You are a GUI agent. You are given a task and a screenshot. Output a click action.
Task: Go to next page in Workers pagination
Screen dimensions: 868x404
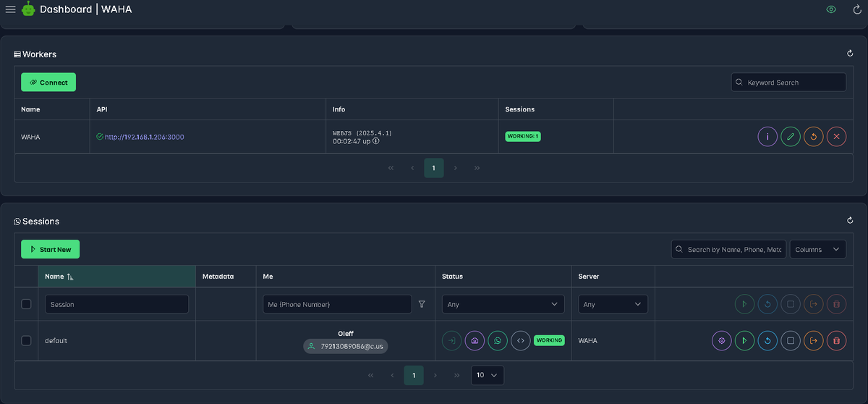[455, 168]
